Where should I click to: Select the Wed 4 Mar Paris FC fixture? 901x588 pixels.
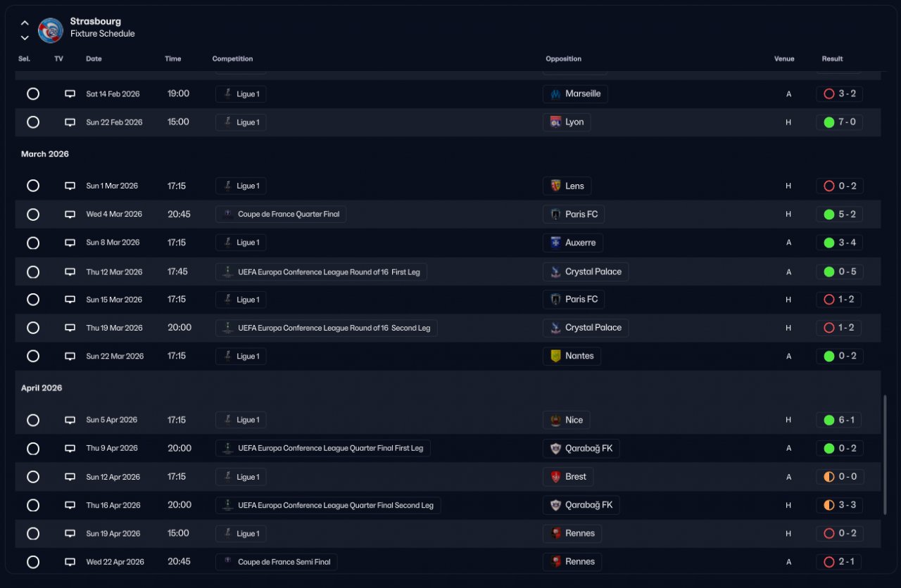(33, 215)
